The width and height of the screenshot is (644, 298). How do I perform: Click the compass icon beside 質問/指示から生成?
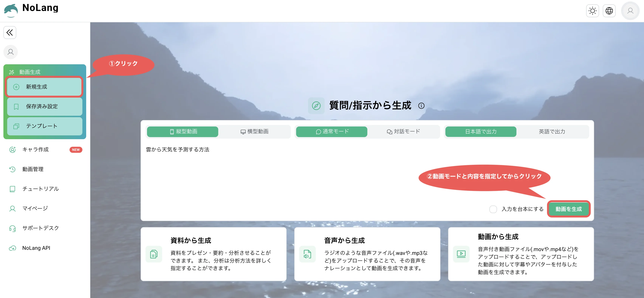click(316, 106)
